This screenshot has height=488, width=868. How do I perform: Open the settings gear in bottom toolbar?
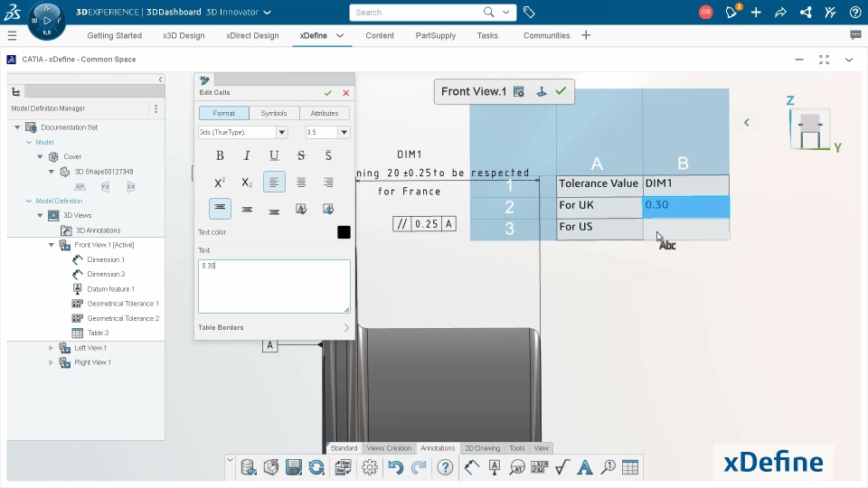370,467
